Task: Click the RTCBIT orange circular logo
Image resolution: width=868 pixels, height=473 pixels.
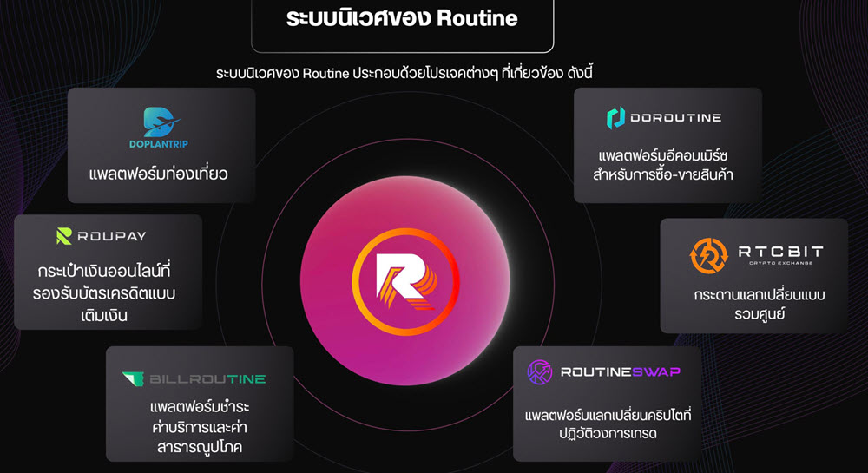Action: click(708, 255)
